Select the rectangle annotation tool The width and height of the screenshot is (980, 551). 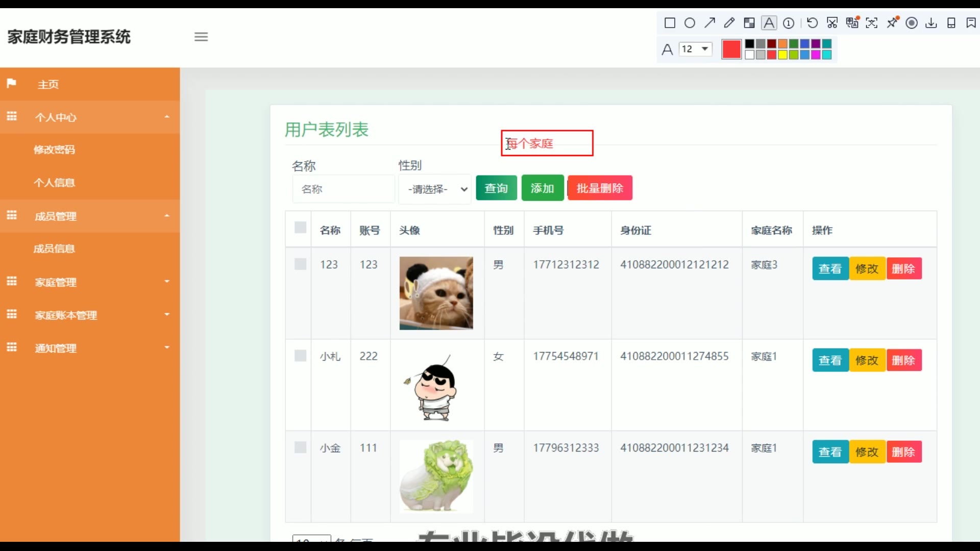tap(670, 23)
